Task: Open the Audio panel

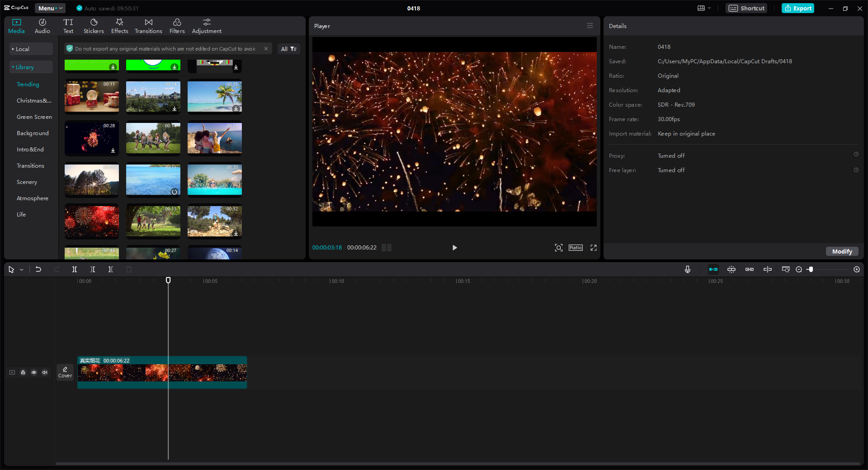Action: 42,25
